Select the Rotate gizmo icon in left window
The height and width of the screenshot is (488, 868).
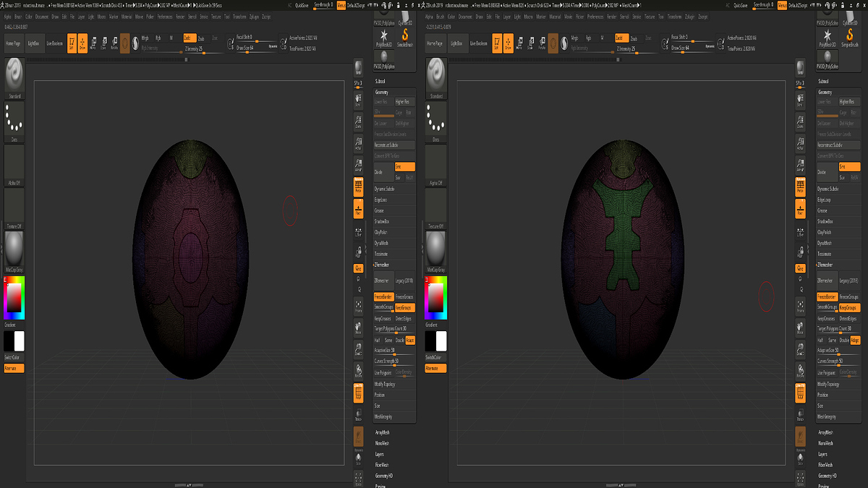pos(114,43)
